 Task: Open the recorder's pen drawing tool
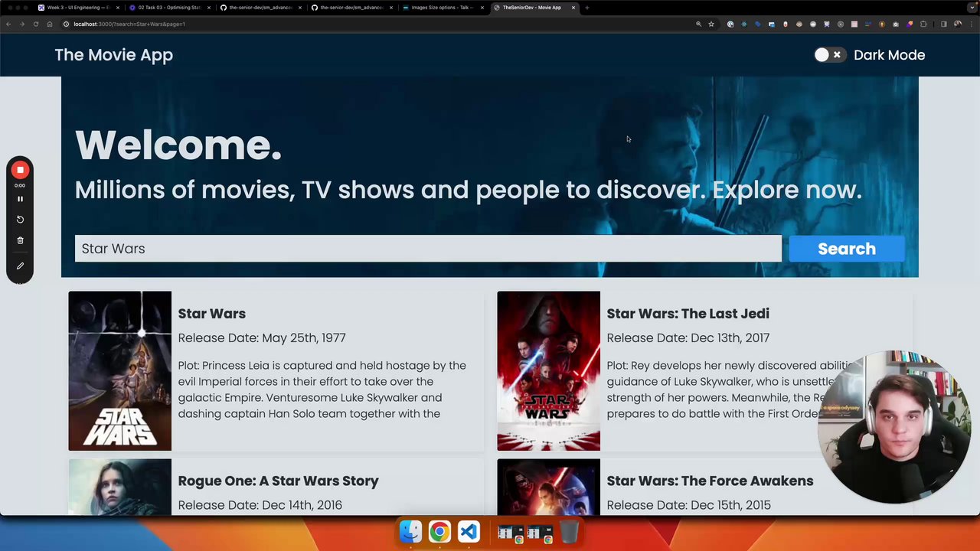point(21,266)
